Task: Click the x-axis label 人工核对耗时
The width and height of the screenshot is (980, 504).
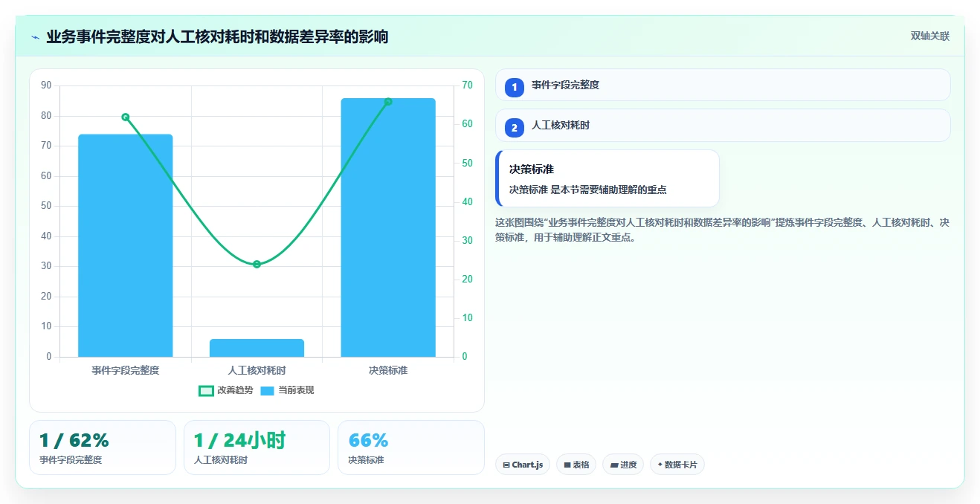Action: pos(257,370)
